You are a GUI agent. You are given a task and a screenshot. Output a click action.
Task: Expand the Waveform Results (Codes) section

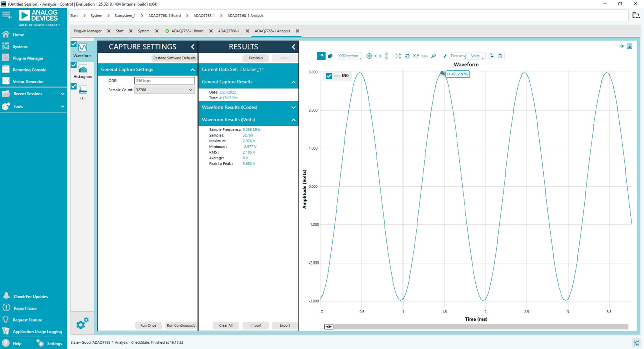293,107
